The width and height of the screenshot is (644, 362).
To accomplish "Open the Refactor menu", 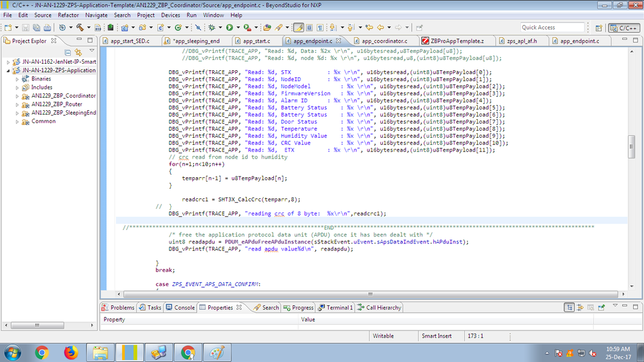I will pyautogui.click(x=68, y=15).
